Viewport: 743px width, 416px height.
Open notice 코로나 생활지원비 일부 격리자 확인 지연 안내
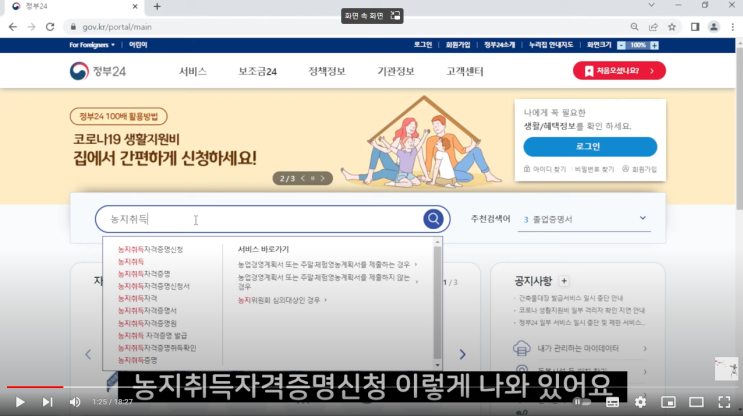[x=581, y=310]
